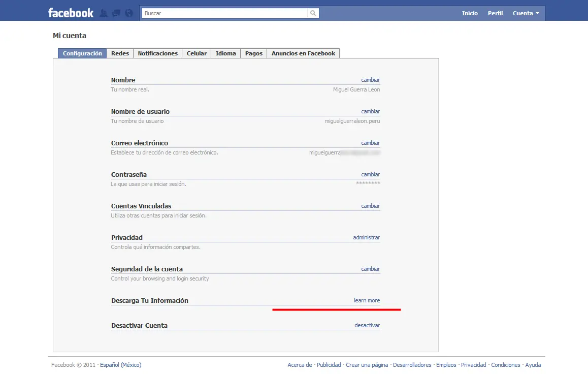Open Español (México) language link
This screenshot has height=374, width=588.
pos(121,365)
